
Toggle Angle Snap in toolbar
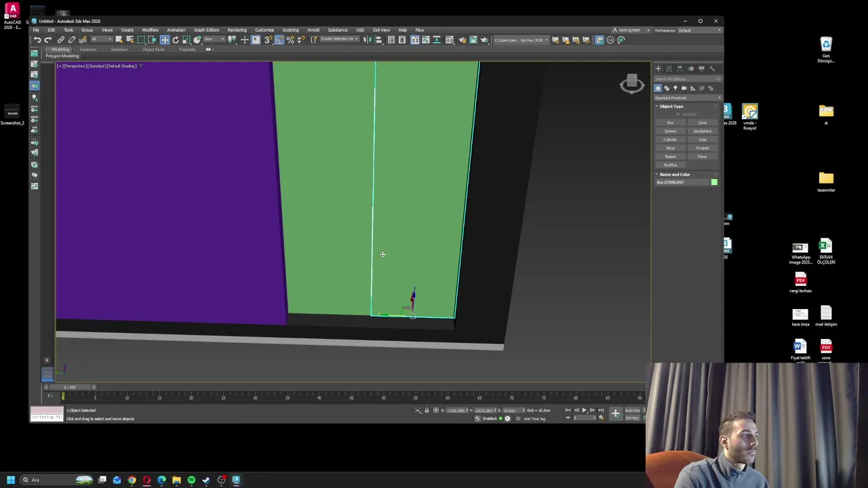(x=279, y=39)
